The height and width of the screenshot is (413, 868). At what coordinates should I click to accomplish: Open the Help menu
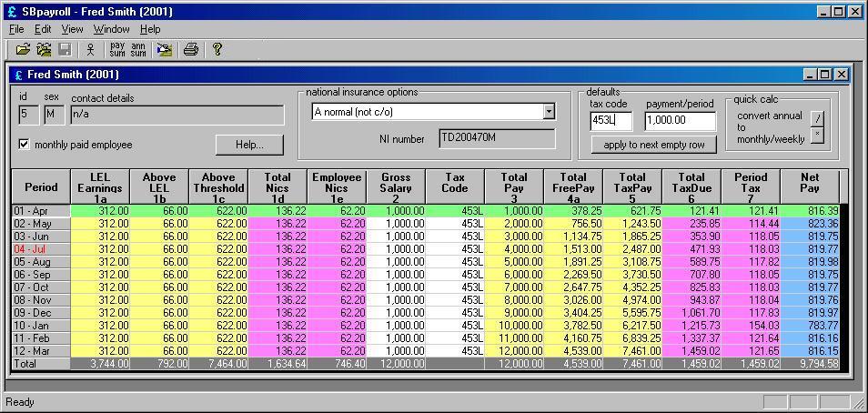(150, 29)
